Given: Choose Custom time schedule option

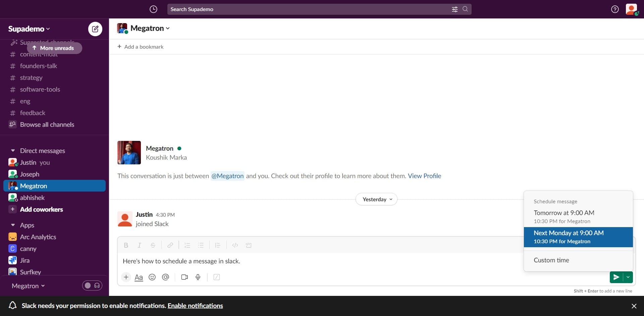Looking at the screenshot, I should pyautogui.click(x=551, y=260).
